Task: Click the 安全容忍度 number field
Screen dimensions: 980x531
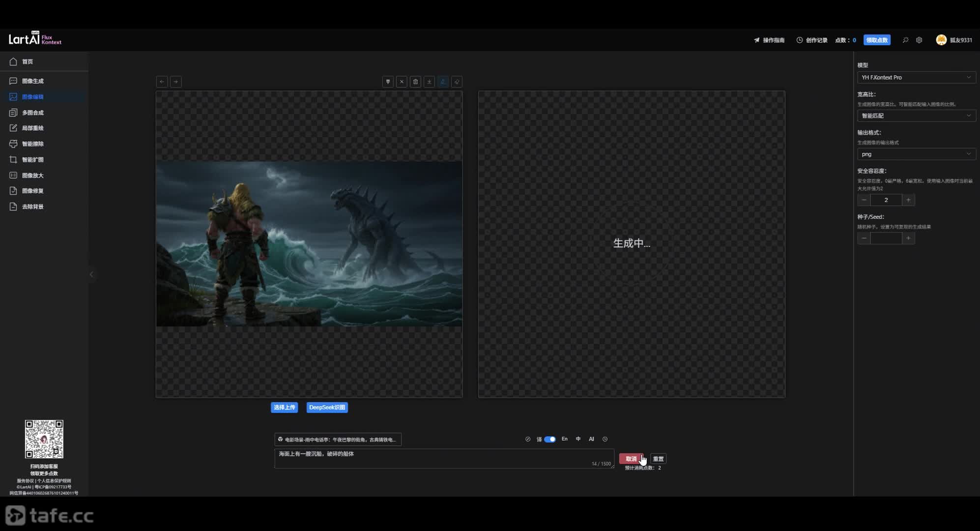Action: [x=886, y=200]
